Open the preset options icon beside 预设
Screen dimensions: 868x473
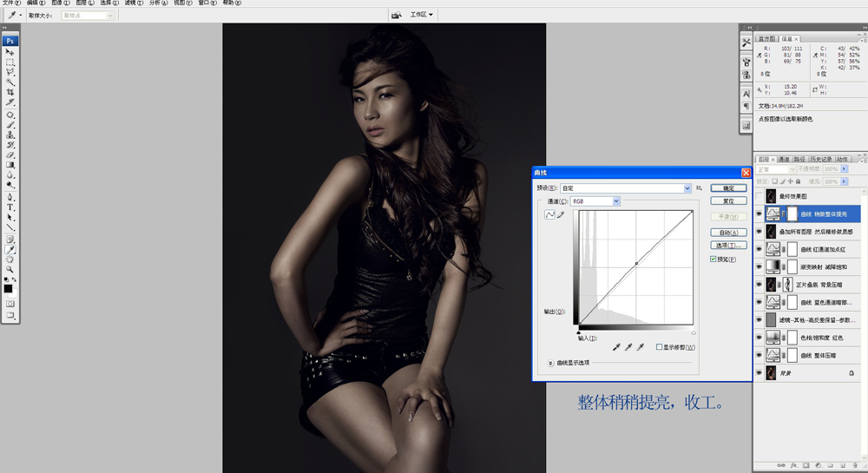tap(699, 188)
